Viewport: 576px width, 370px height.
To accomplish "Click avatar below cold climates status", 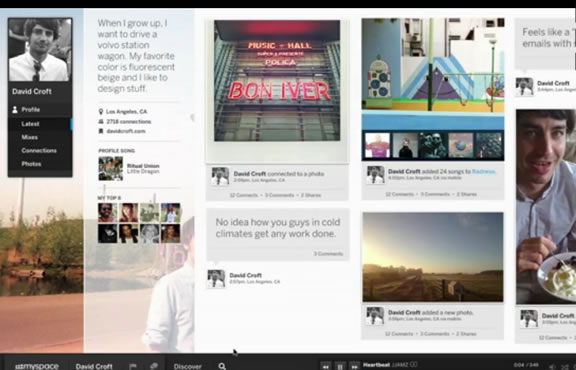I will (x=216, y=279).
